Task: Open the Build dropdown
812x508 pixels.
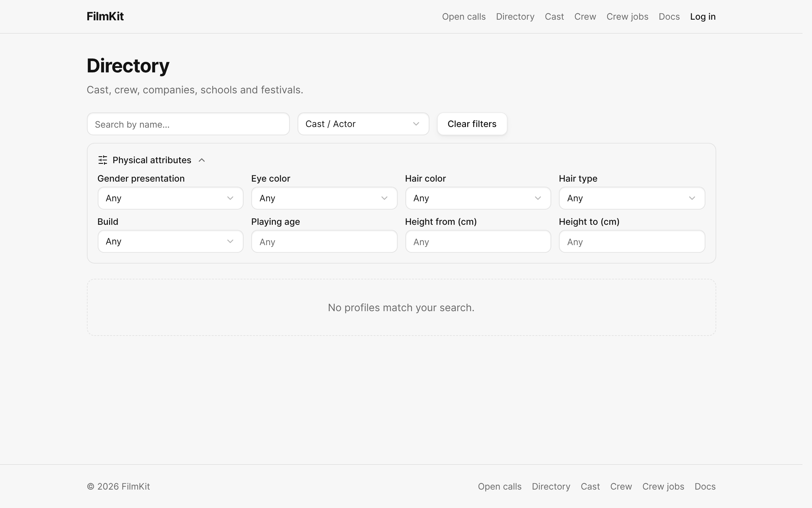Action: [x=170, y=241]
